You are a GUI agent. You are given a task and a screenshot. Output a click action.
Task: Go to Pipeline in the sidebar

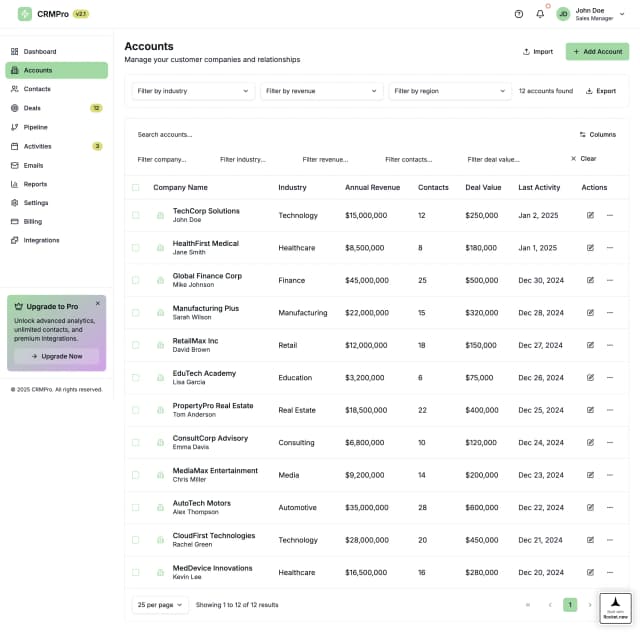pyautogui.click(x=35, y=127)
